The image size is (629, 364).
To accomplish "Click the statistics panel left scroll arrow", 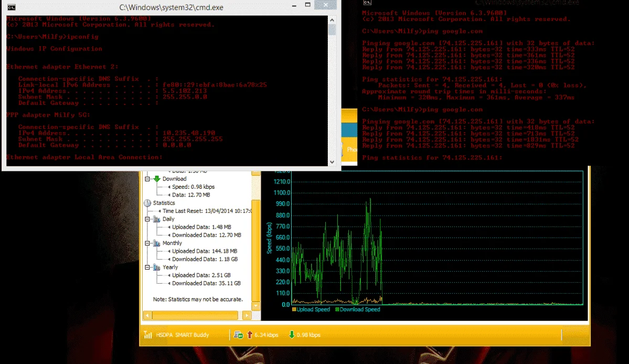I will [147, 316].
